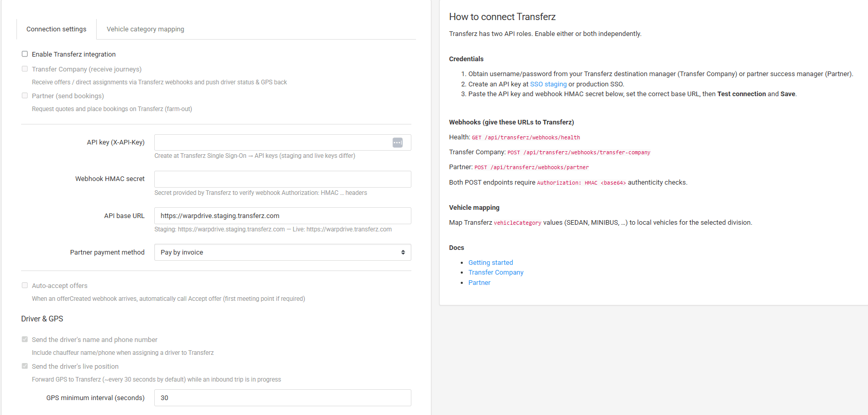Uncheck Send the driver's name and phone number
Screen dimensions: 868x415
[x=25, y=339]
